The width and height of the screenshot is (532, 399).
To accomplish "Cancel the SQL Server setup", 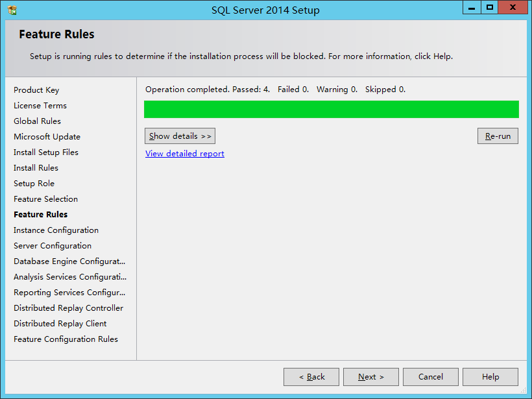I will (431, 377).
